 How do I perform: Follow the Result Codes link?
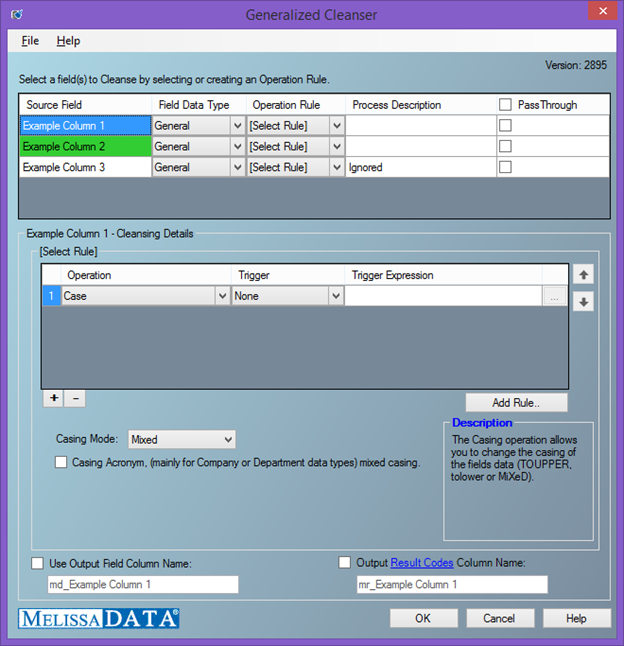[420, 563]
